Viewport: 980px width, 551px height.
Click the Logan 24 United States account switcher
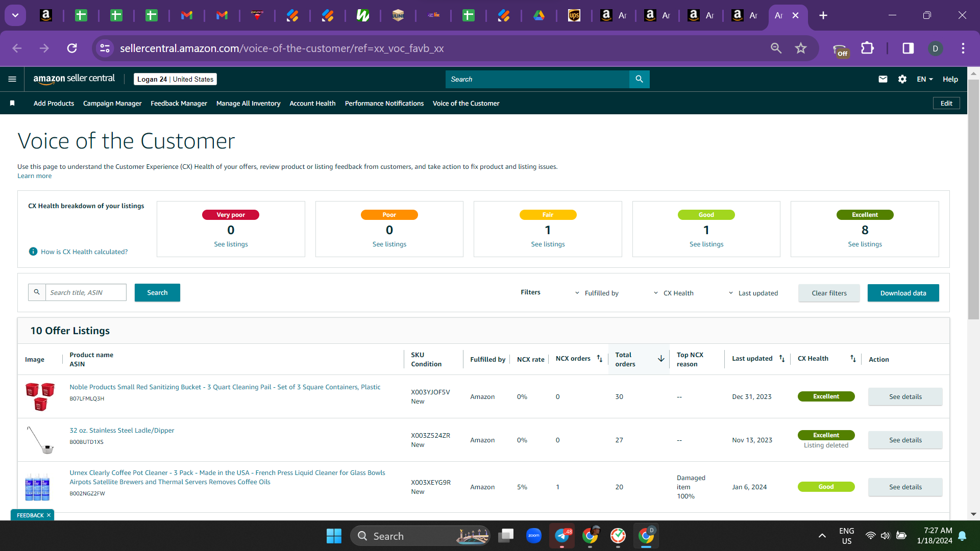[175, 79]
